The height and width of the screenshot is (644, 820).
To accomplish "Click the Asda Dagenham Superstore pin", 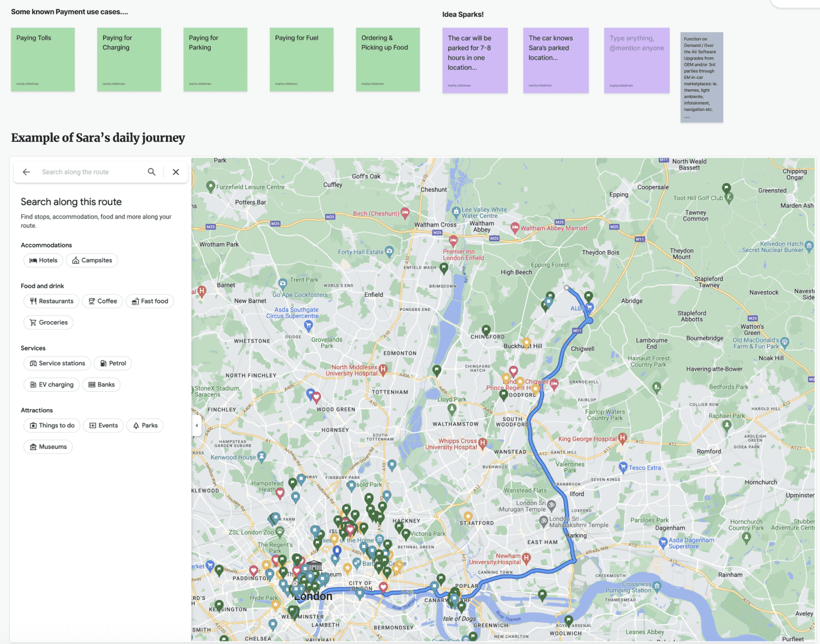I will (x=663, y=542).
